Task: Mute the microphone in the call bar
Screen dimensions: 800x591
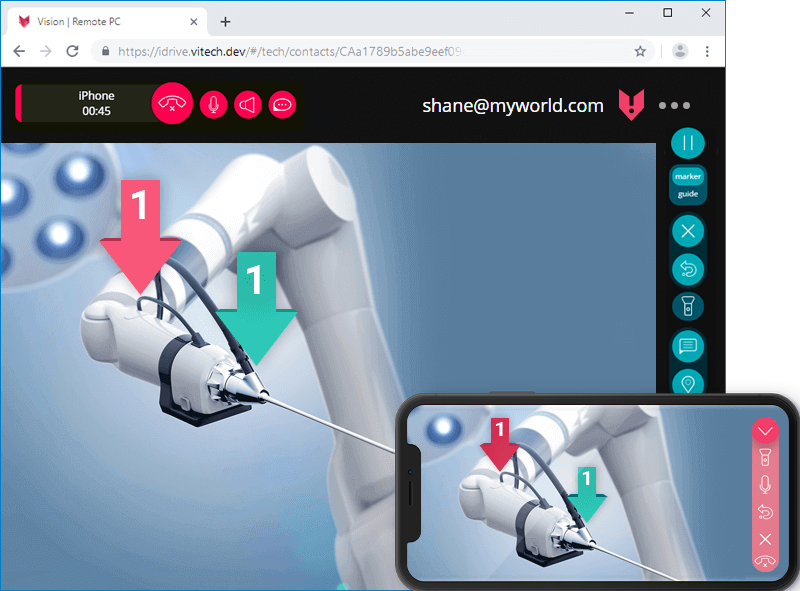Action: pos(213,104)
